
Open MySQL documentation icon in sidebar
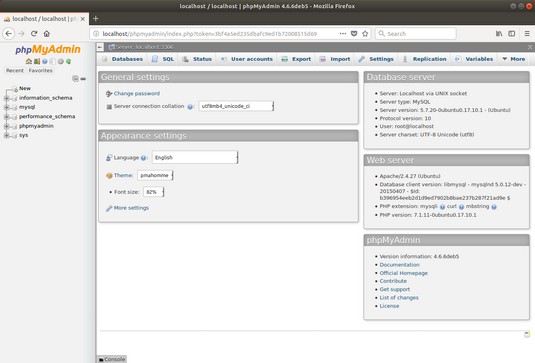point(53,61)
